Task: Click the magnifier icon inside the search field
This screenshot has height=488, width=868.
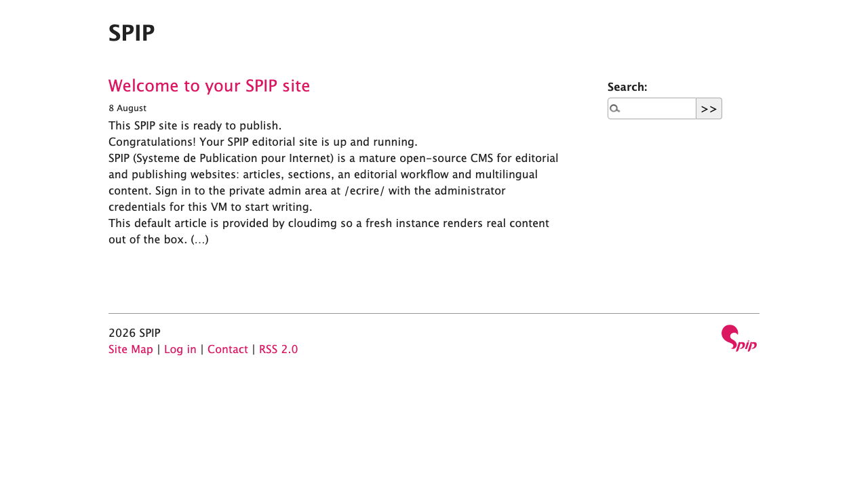Action: [614, 108]
